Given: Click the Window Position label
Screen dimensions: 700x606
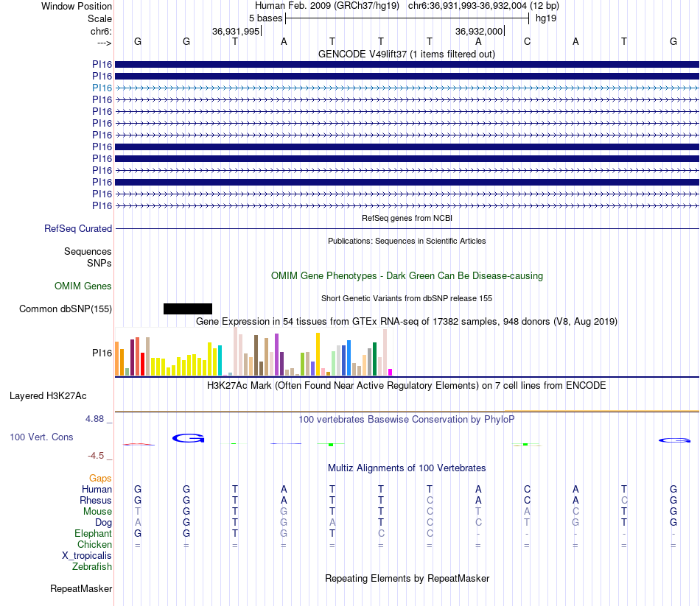Looking at the screenshot, I should [x=77, y=6].
